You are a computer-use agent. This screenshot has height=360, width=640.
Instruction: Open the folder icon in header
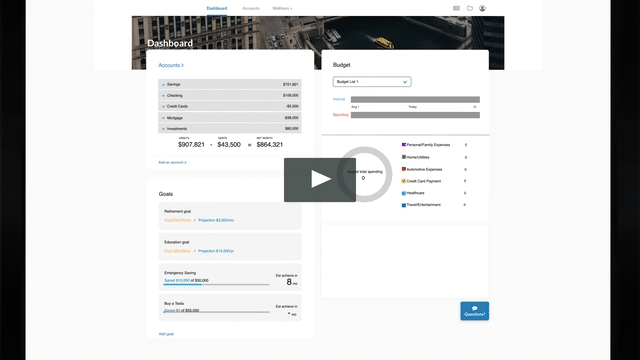click(470, 8)
